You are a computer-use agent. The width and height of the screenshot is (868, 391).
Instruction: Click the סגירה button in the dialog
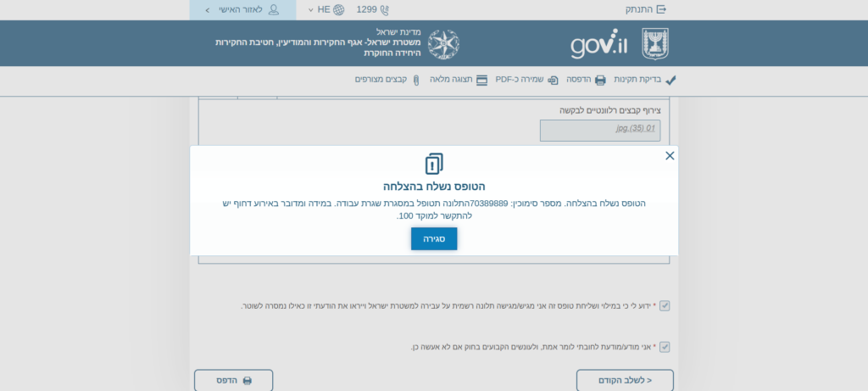pos(434,238)
